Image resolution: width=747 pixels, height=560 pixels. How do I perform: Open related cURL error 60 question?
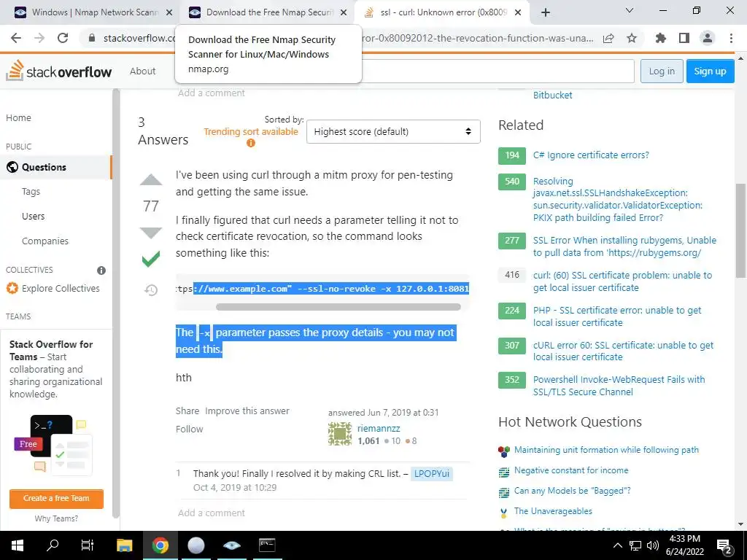(623, 351)
